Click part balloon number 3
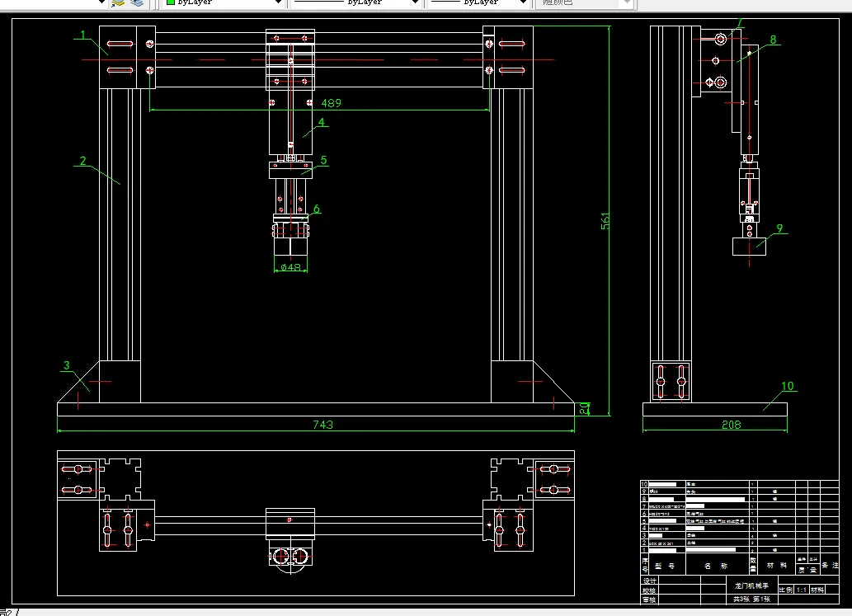852x616 pixels. (66, 365)
